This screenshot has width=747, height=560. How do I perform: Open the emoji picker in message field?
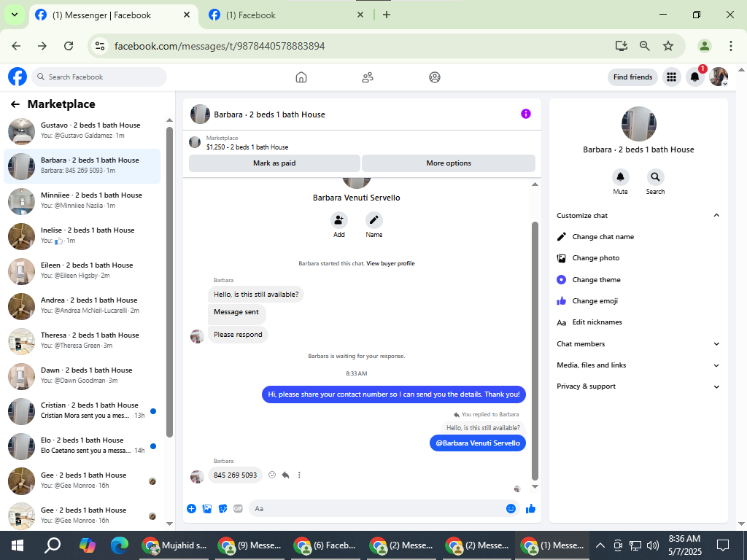511,508
